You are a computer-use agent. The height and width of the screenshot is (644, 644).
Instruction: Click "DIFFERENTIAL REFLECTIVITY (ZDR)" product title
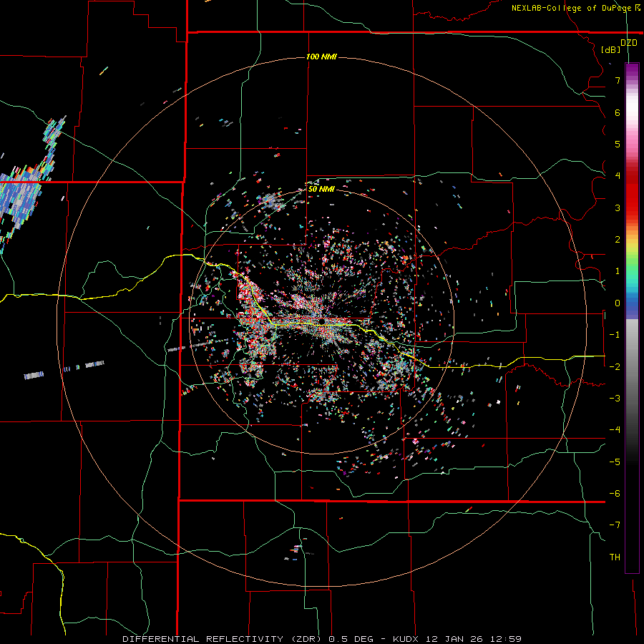tap(224, 639)
